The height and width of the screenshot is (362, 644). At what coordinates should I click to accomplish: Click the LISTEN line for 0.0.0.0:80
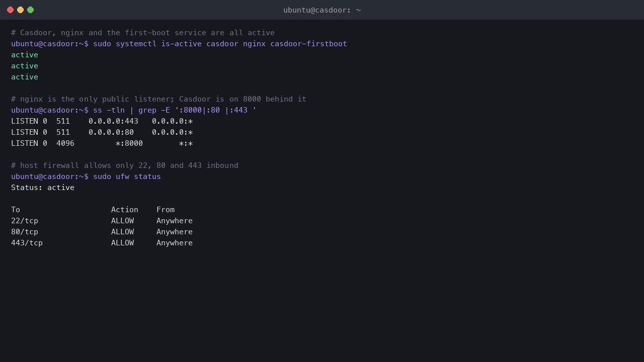click(102, 132)
